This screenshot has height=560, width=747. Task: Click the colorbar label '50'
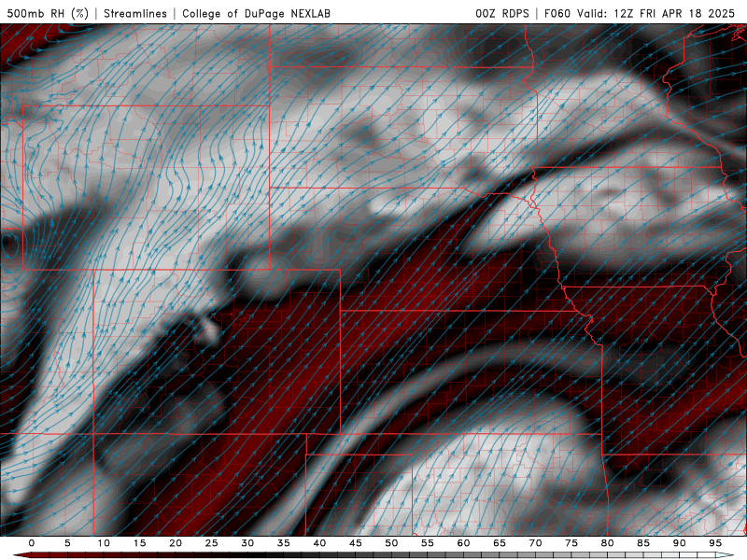click(391, 543)
